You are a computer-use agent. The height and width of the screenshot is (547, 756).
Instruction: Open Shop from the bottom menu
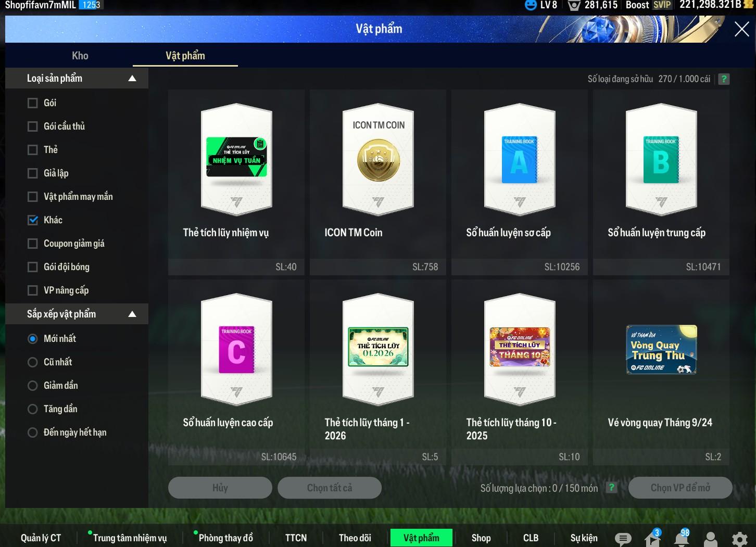tap(481, 538)
